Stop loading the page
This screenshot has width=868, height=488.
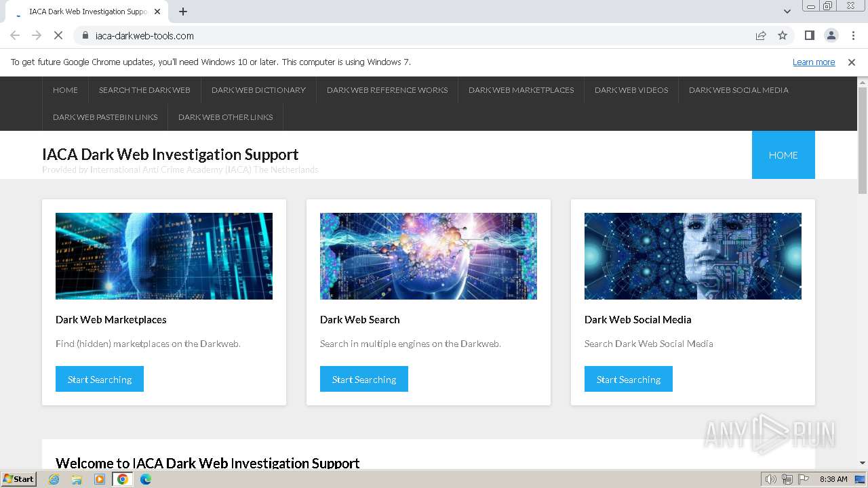click(x=58, y=36)
